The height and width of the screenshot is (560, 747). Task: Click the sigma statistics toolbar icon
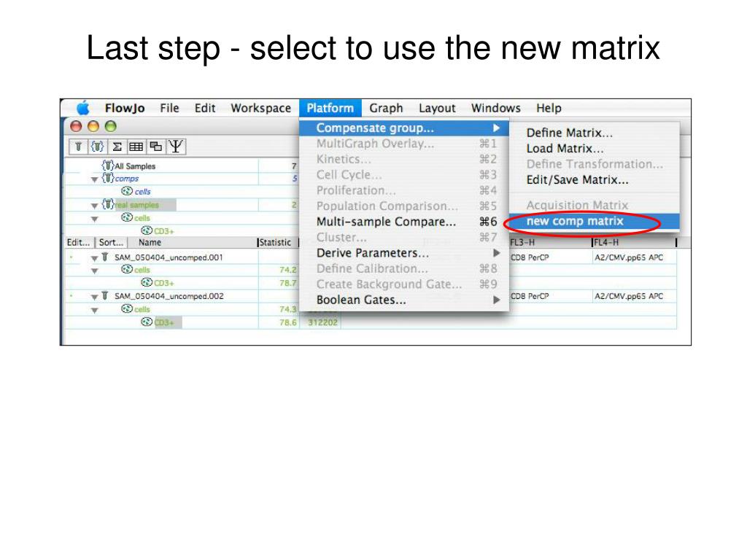[117, 147]
